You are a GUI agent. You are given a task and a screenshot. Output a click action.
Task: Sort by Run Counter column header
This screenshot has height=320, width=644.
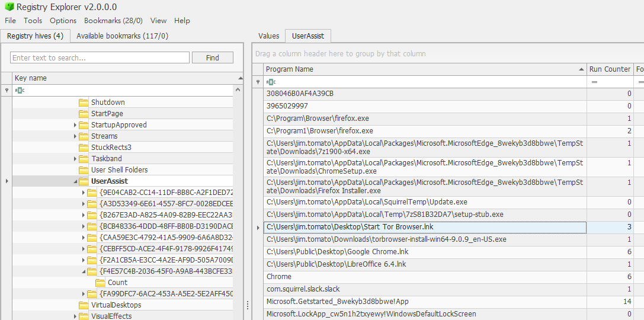point(610,69)
